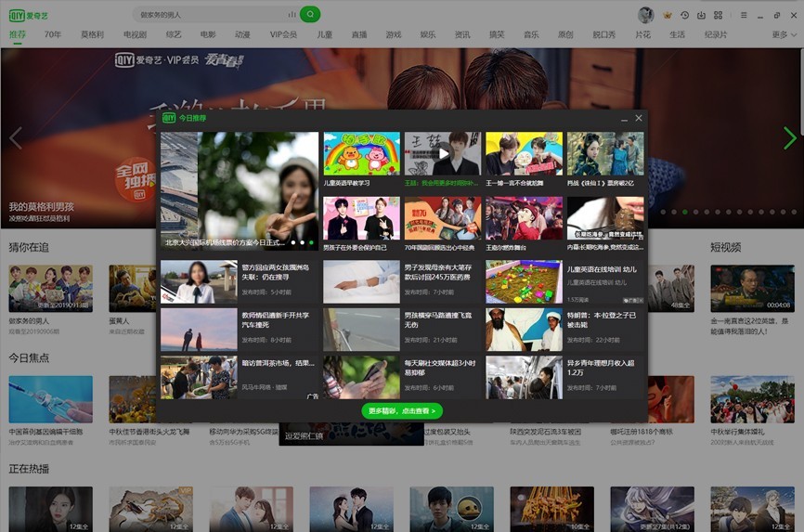This screenshot has height=532, width=804.
Task: Click the VIP crown icon
Action: point(668,15)
